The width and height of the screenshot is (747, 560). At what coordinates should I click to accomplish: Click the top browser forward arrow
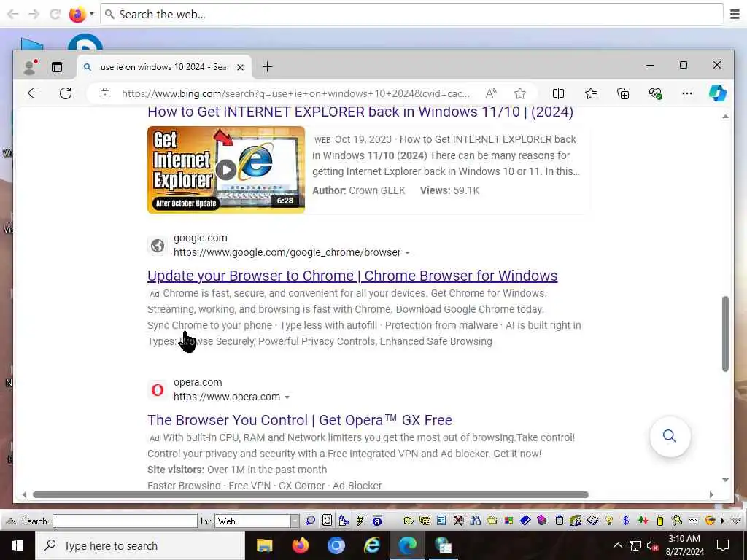(x=34, y=15)
